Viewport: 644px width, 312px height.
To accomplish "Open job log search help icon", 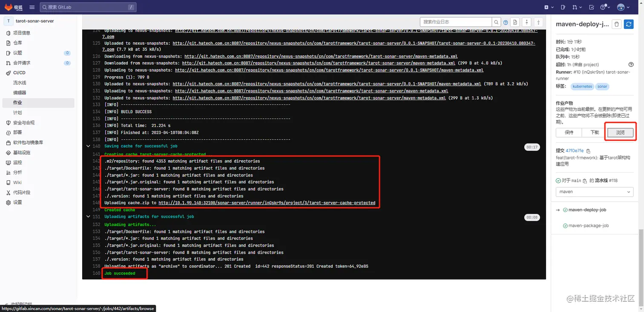I will click(x=506, y=22).
